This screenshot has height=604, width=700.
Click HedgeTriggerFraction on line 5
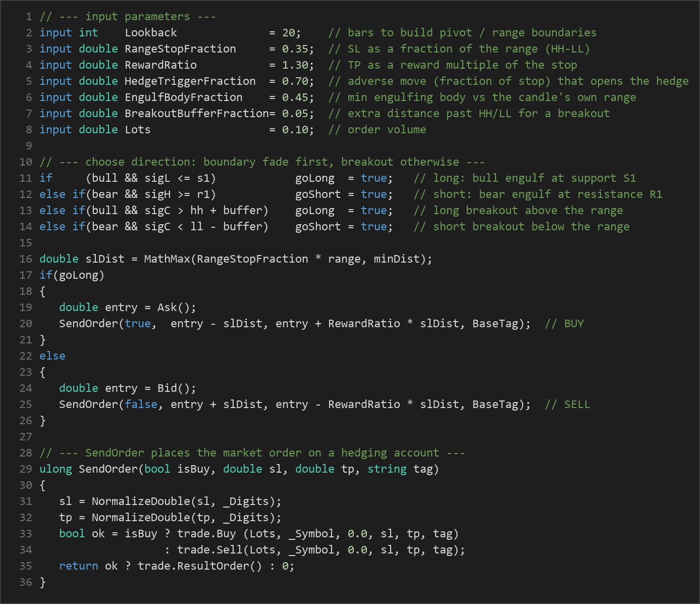pos(190,81)
